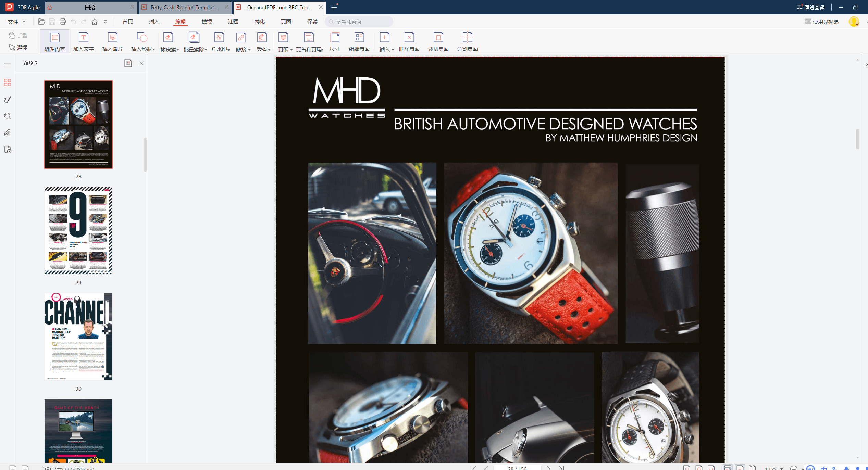This screenshot has width=868, height=470.
Task: Open the 轉化 ribbon tab
Action: 260,22
